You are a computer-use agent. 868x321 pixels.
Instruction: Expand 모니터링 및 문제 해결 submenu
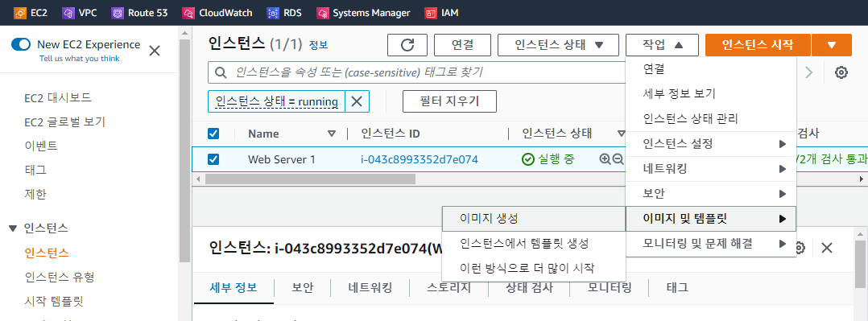tap(711, 243)
